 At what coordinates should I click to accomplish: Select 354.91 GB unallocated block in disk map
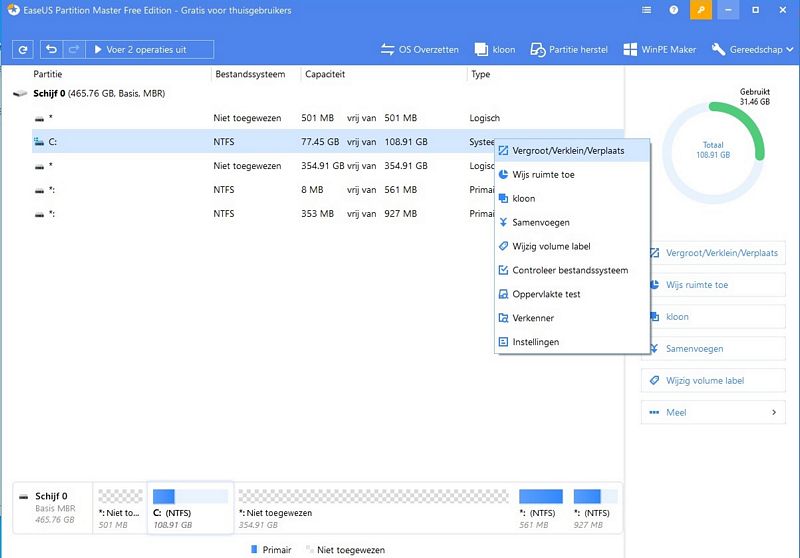tap(373, 508)
